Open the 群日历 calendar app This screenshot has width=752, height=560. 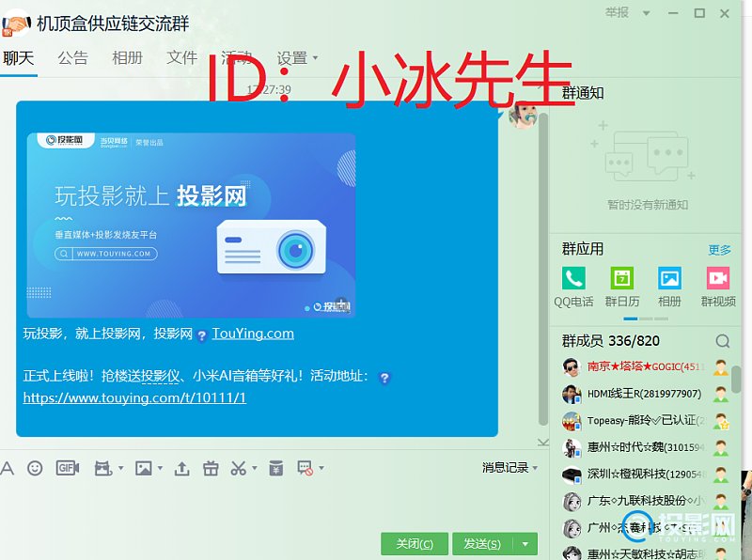point(621,278)
